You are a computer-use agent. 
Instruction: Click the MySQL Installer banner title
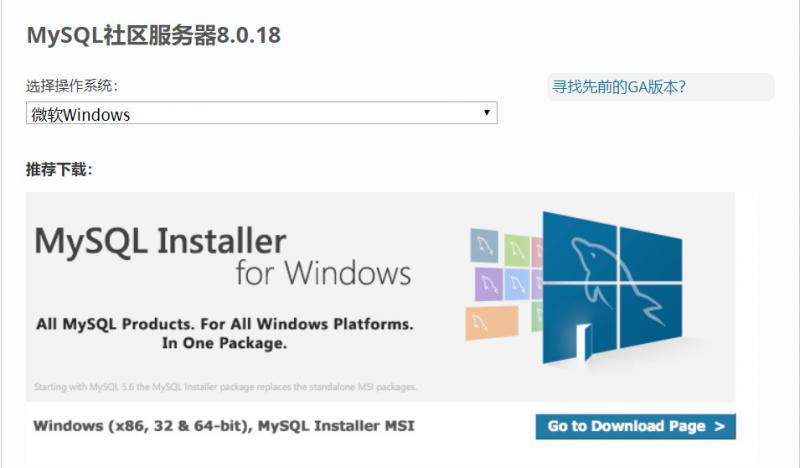click(160, 241)
